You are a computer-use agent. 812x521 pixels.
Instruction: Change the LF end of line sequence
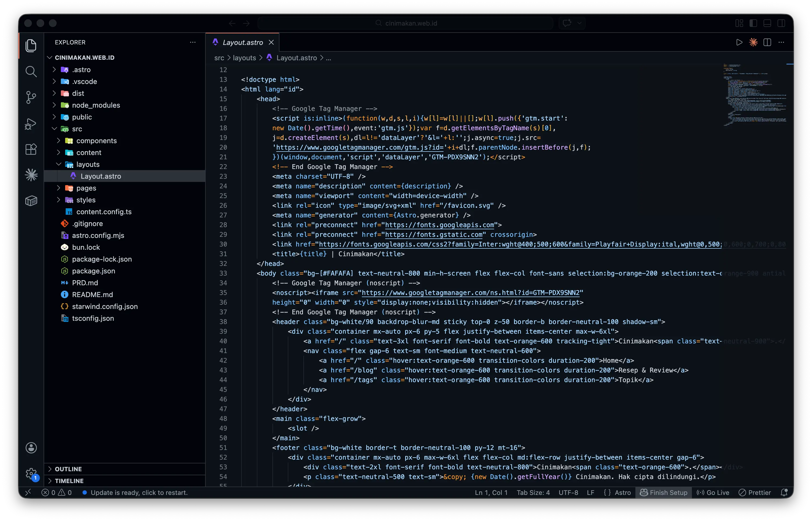pyautogui.click(x=591, y=492)
